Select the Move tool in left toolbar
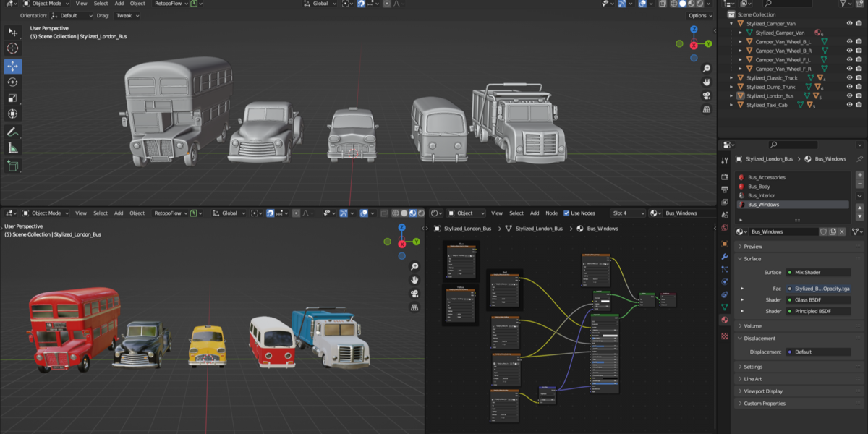Screen dimensions: 868x434 click(13, 66)
